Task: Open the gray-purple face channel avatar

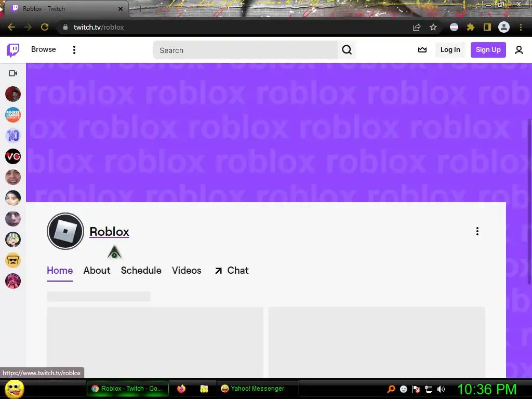Action: point(13,219)
